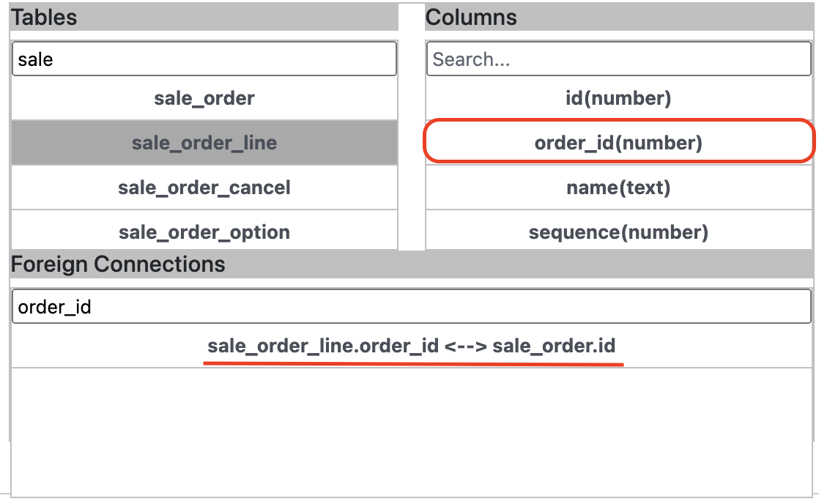
Task: Click into the Columns 'Search...' box
Action: pyautogui.click(x=619, y=59)
